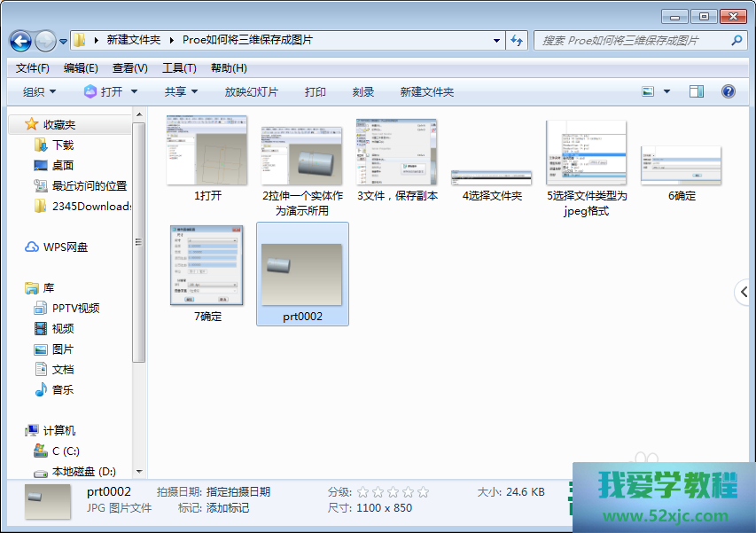Click the refresh button beside address bar

pyautogui.click(x=518, y=40)
